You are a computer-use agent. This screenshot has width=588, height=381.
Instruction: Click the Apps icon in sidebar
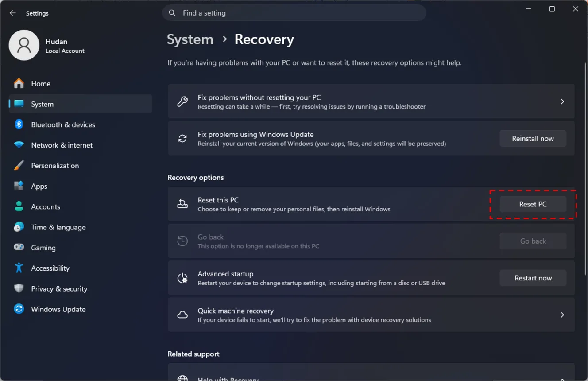pyautogui.click(x=19, y=186)
